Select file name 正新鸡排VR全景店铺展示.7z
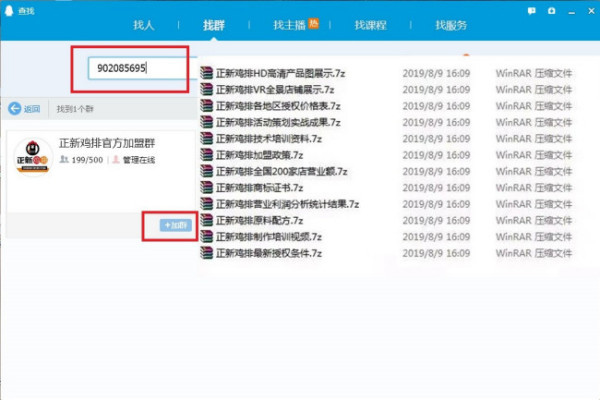The width and height of the screenshot is (600, 400). tap(275, 90)
